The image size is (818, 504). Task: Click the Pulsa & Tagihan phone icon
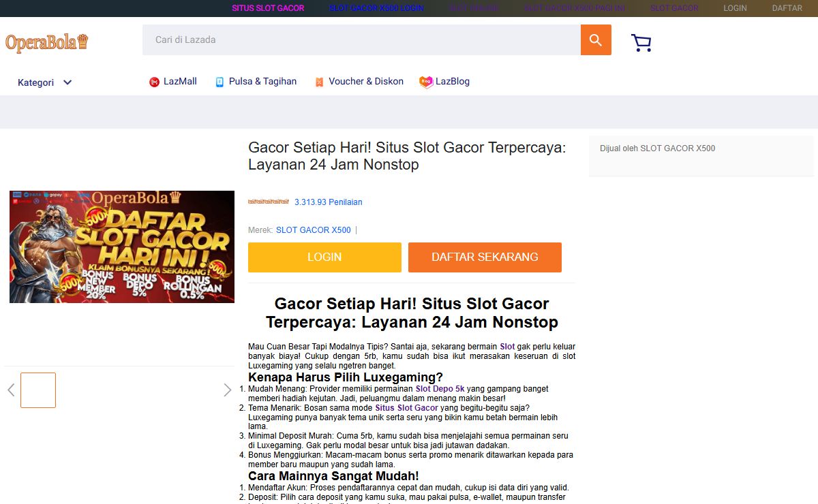[x=219, y=82]
